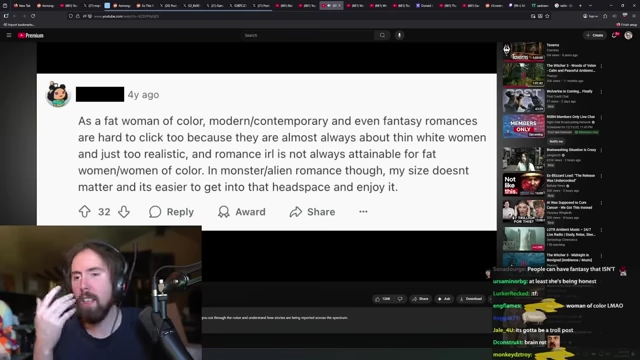This screenshot has width=640, height=360.
Task: Dislike the video with thumbs down
Action: click(400, 299)
